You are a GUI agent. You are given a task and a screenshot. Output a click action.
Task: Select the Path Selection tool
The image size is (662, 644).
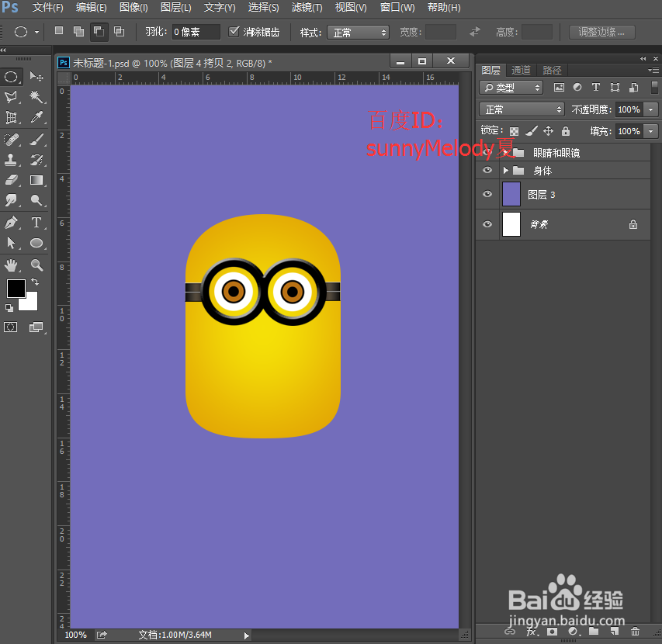[x=11, y=243]
